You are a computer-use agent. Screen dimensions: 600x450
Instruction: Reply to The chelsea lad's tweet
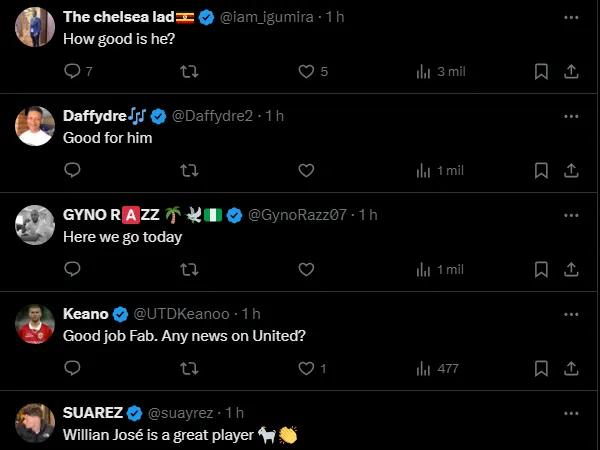(x=72, y=71)
